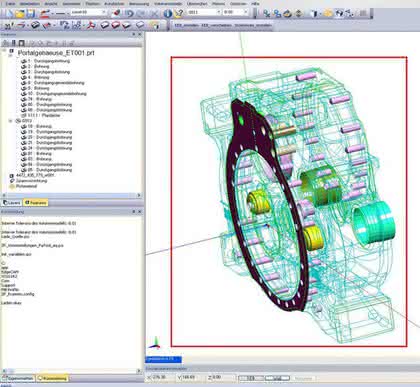Select feature 85 in the tree
Screen dimensions: 420x387
50,170
